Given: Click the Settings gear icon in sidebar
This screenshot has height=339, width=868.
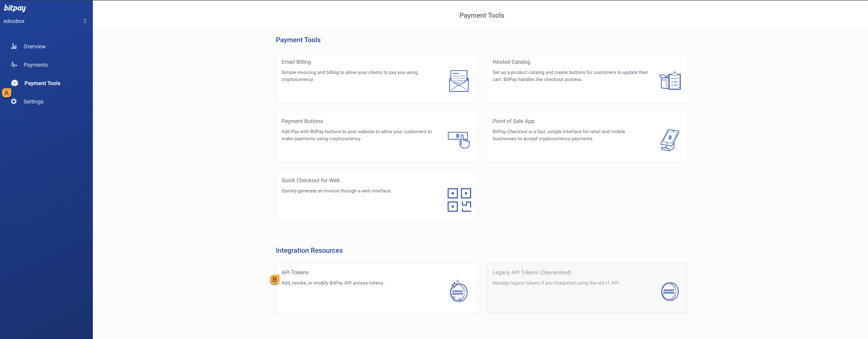Looking at the screenshot, I should (x=14, y=101).
